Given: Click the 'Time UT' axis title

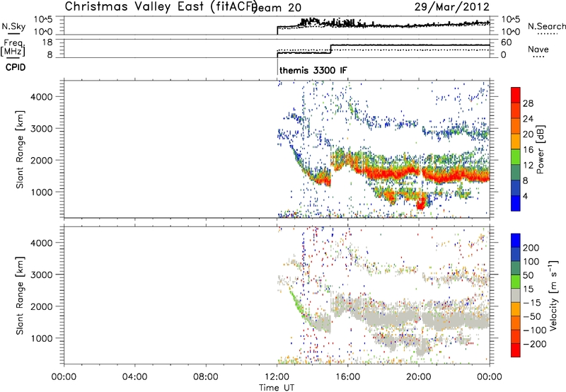Looking at the screenshot, I should (x=277, y=388).
